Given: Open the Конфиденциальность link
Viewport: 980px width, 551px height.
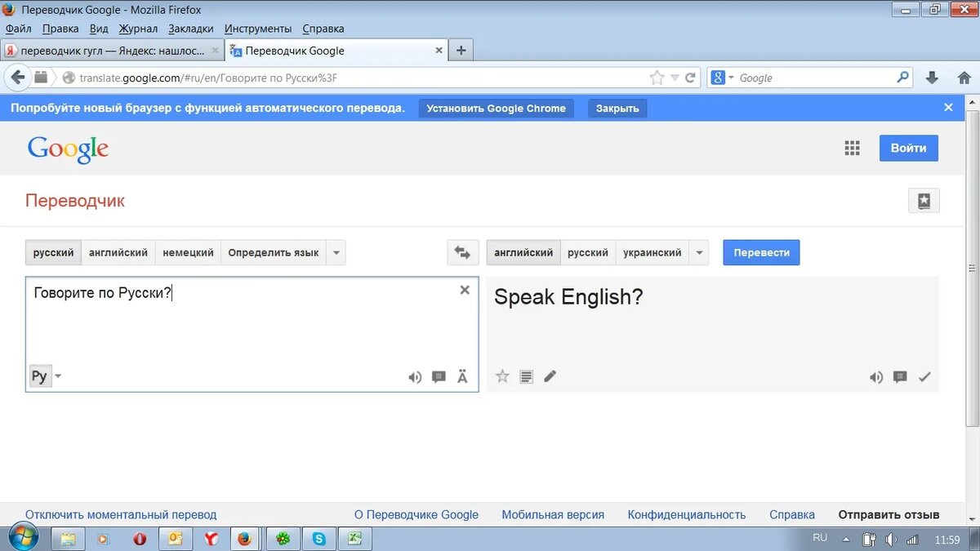Looking at the screenshot, I should click(687, 515).
